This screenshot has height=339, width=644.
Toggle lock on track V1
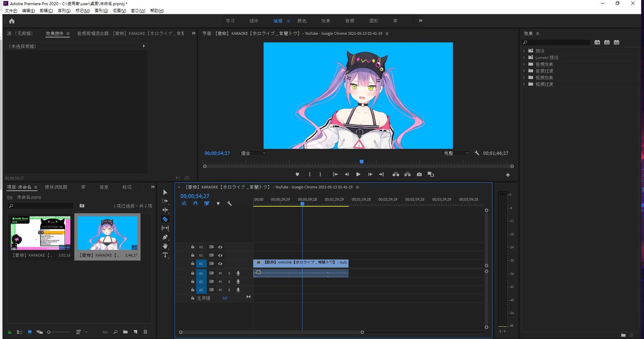click(x=193, y=264)
